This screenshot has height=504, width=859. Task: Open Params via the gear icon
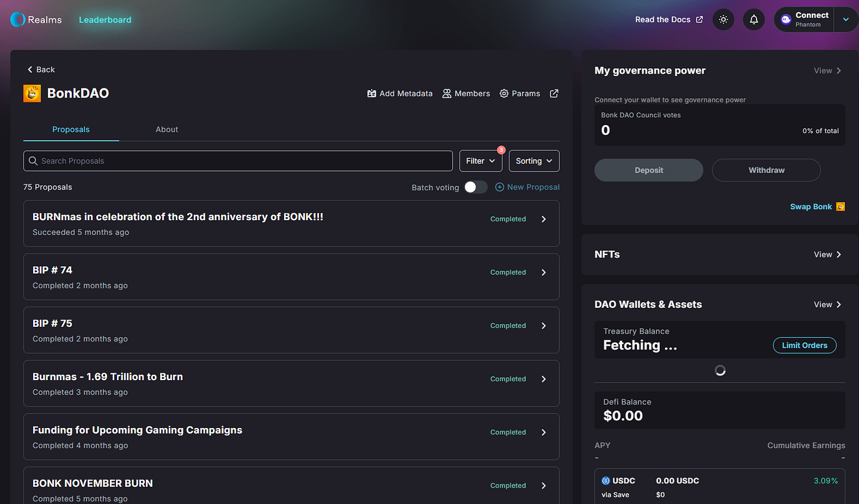coord(504,93)
